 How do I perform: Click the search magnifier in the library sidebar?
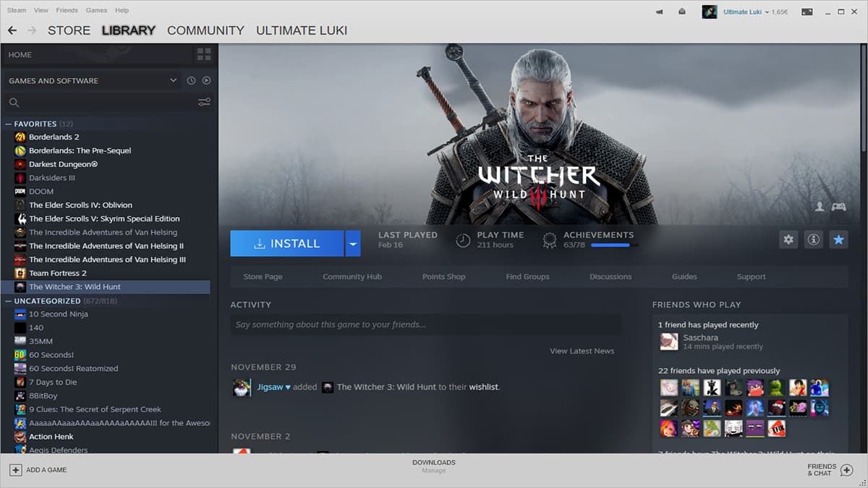coord(15,102)
